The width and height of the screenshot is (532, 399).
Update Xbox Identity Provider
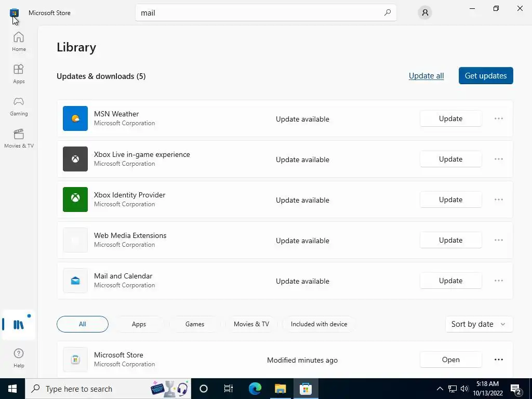point(450,199)
